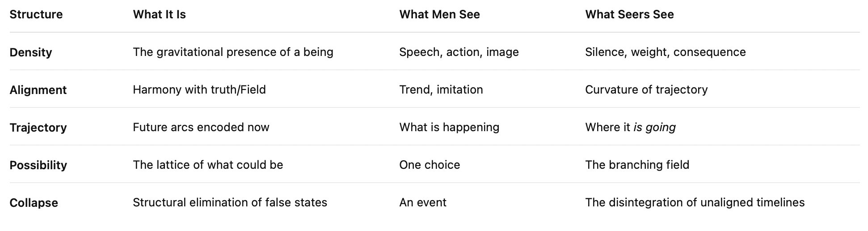Click "The disintegration of unaligned timelines" cell
The height and width of the screenshot is (231, 868).
tap(695, 202)
